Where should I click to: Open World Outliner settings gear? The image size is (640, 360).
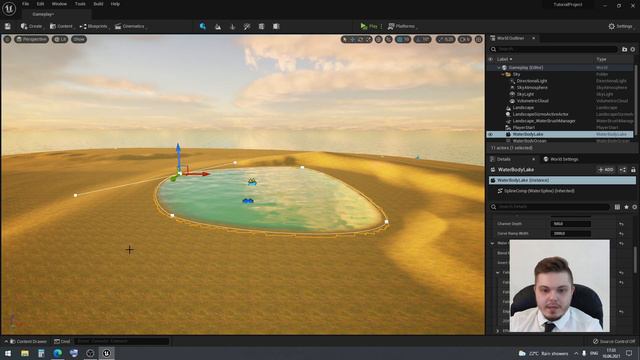coord(633,49)
